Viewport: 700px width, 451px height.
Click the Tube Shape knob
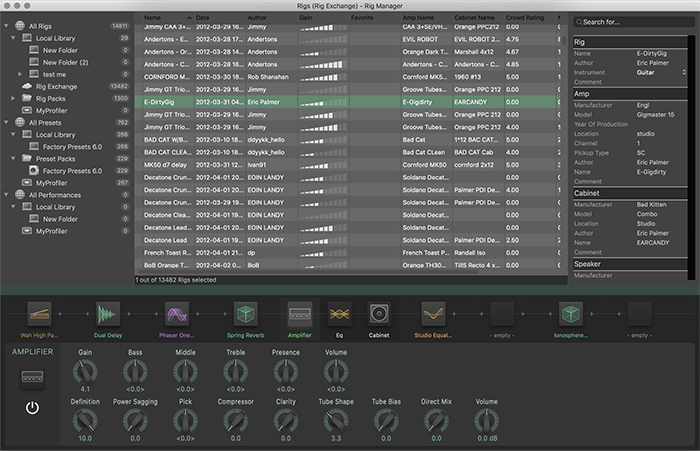pyautogui.click(x=336, y=421)
